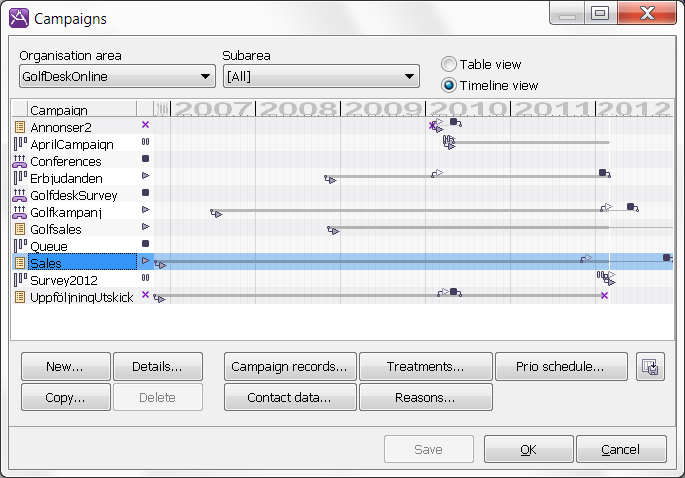
Task: Click the UppföljningUtskick campaign type icon
Action: 20,297
